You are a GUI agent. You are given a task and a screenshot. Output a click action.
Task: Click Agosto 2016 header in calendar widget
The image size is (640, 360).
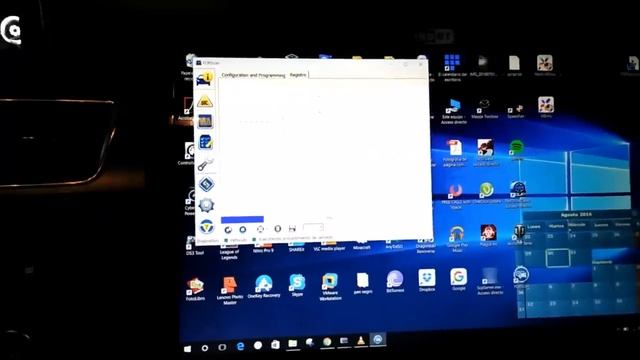pos(576,214)
